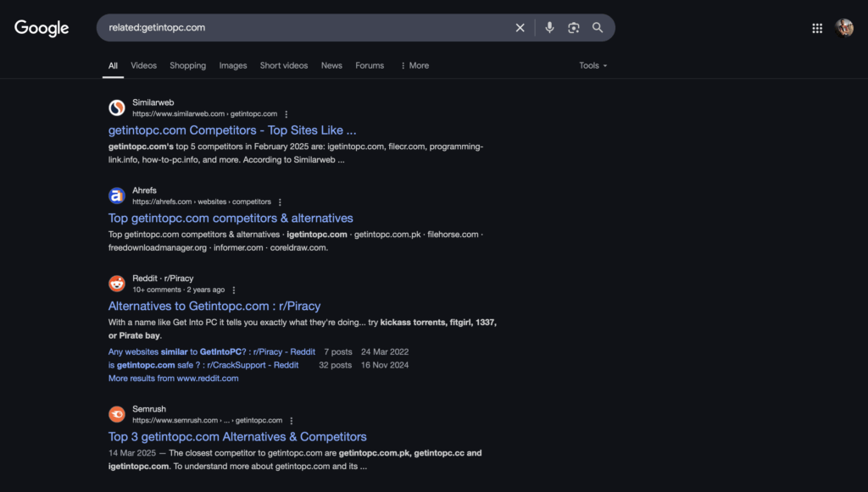Click into the search box text field
Viewport: 868px width, 492px height.
click(x=304, y=28)
